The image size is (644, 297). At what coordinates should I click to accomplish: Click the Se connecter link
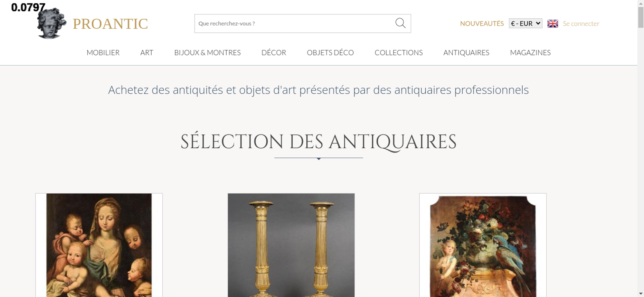[x=581, y=23]
